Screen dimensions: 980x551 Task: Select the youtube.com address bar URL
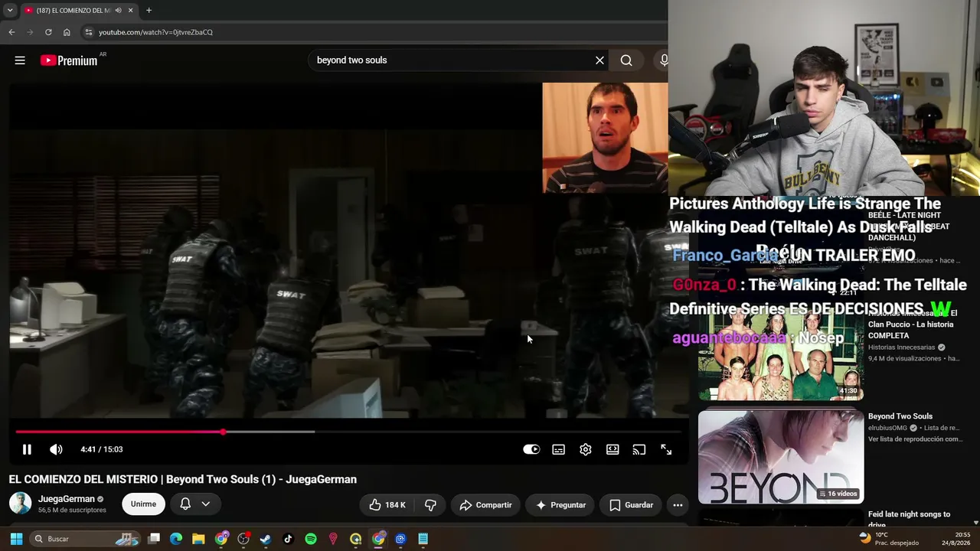155,32
